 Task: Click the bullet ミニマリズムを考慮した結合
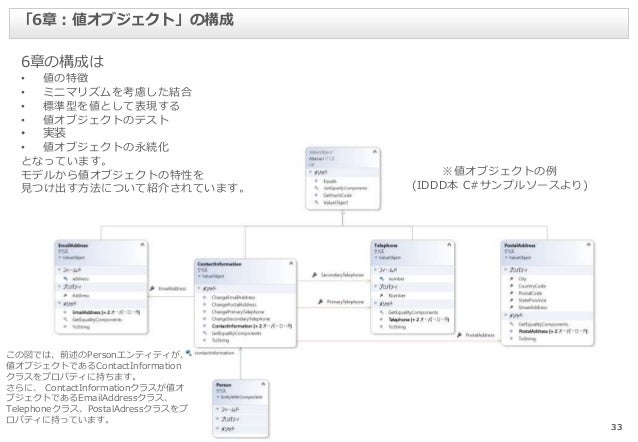[117, 92]
